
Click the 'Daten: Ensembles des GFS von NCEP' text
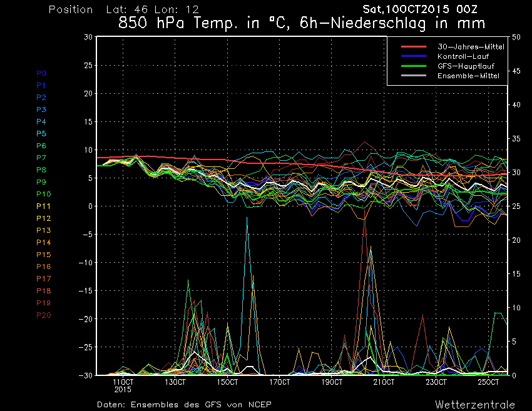pyautogui.click(x=184, y=404)
